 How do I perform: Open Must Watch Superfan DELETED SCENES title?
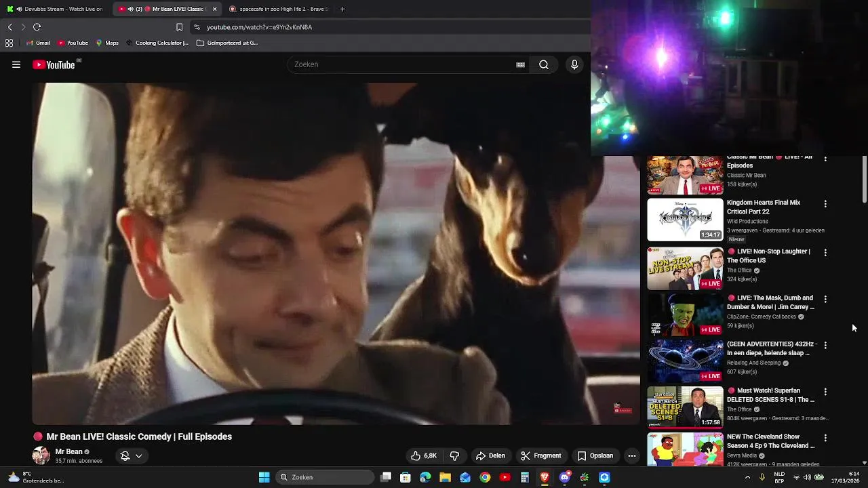(x=771, y=395)
